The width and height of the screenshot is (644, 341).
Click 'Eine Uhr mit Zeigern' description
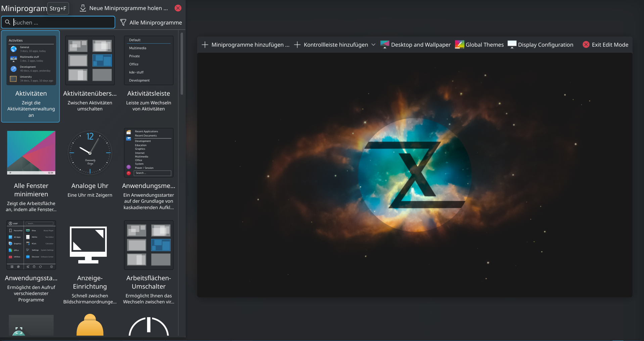90,195
